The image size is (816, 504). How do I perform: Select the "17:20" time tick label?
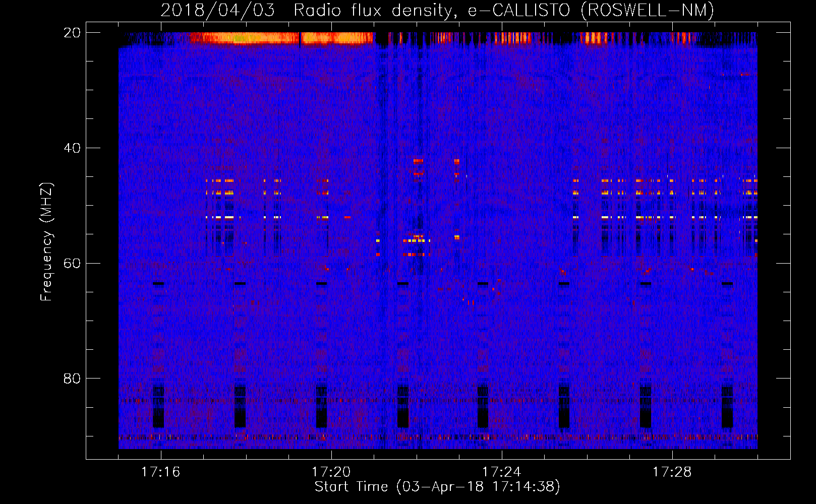coord(331,472)
